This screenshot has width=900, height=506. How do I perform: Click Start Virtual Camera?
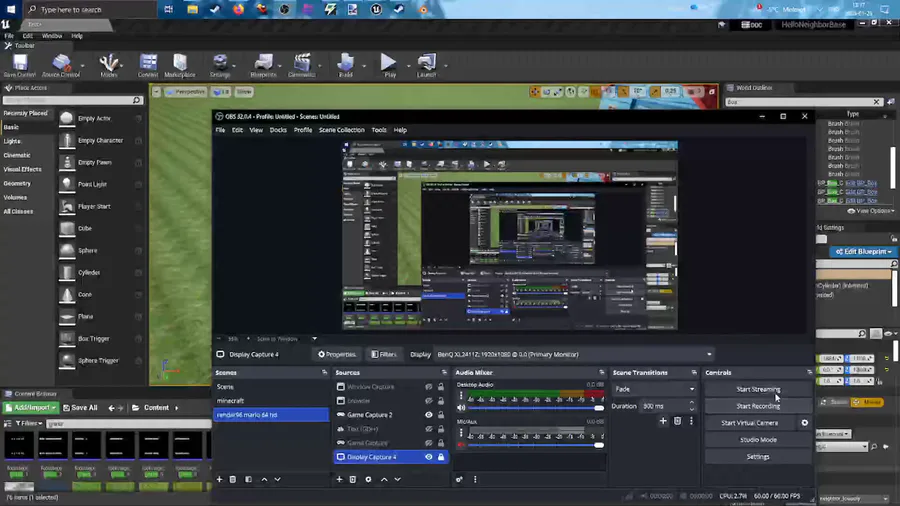(x=750, y=423)
